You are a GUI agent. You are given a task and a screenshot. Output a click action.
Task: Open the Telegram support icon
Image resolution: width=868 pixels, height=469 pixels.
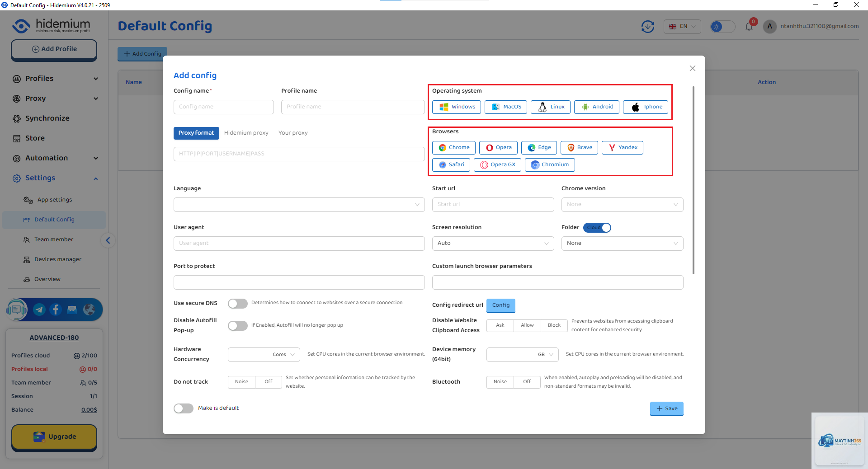pos(39,310)
